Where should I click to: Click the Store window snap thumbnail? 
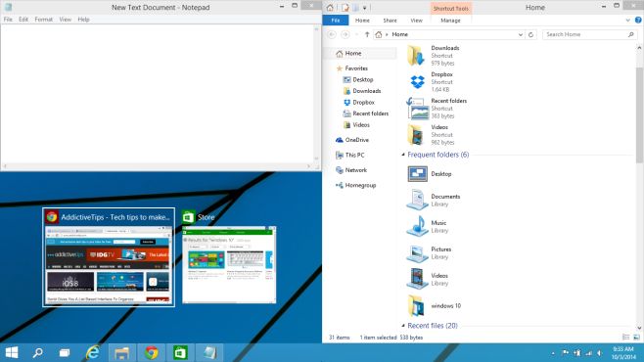229,264
